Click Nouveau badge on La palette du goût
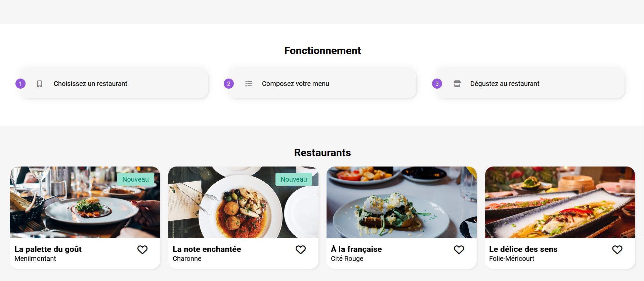 (135, 179)
